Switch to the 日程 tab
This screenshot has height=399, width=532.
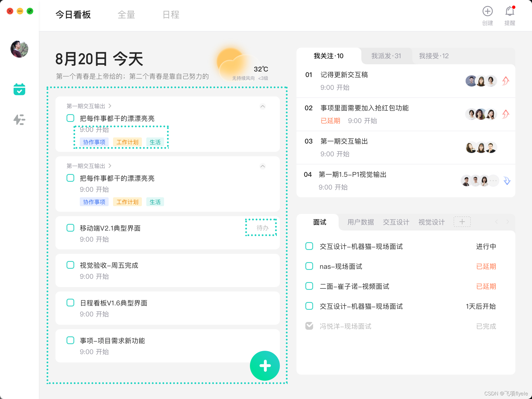point(171,15)
